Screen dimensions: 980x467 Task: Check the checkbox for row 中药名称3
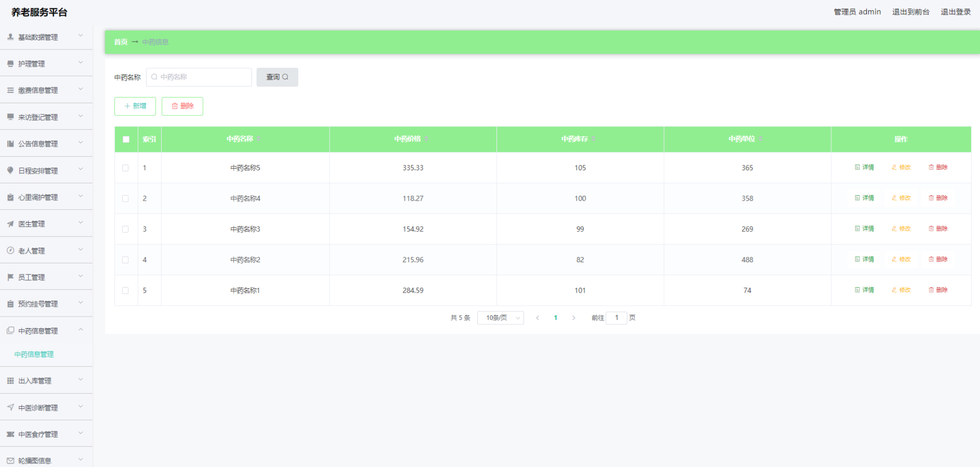coord(125,229)
